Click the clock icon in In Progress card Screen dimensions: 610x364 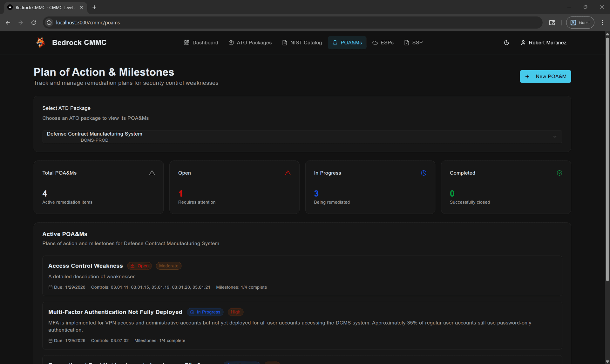click(424, 173)
